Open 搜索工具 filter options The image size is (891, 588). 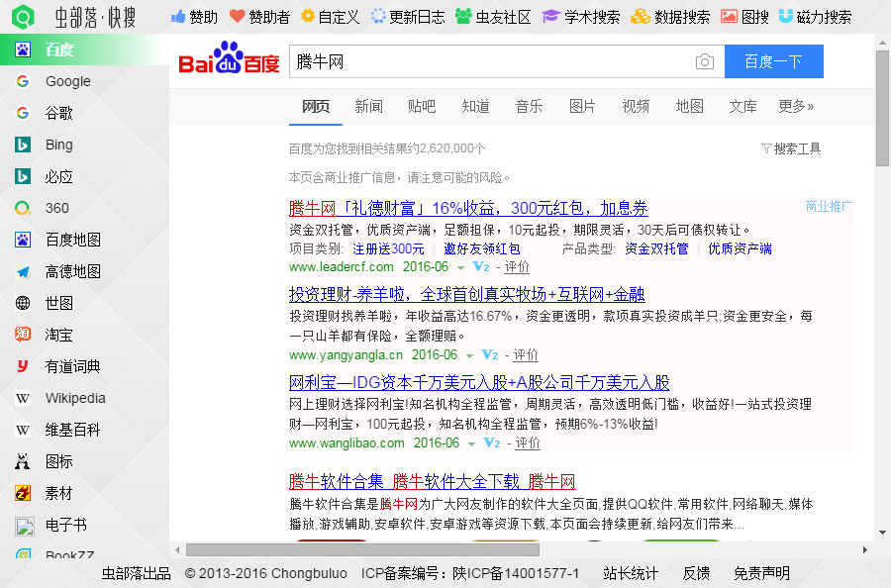(791, 148)
